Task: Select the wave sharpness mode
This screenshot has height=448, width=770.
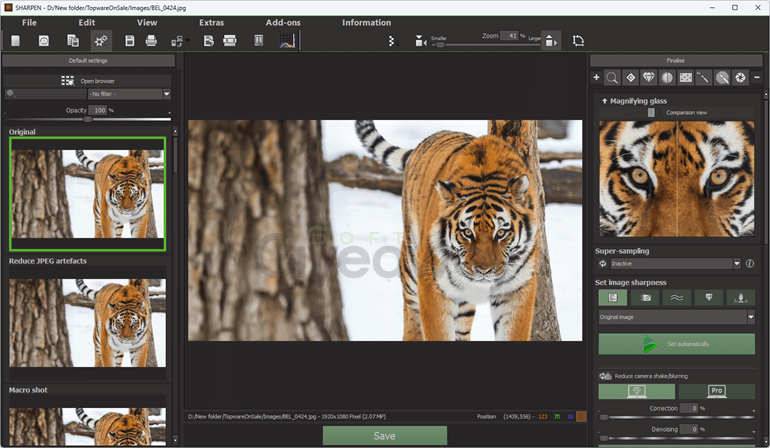Action: [677, 298]
